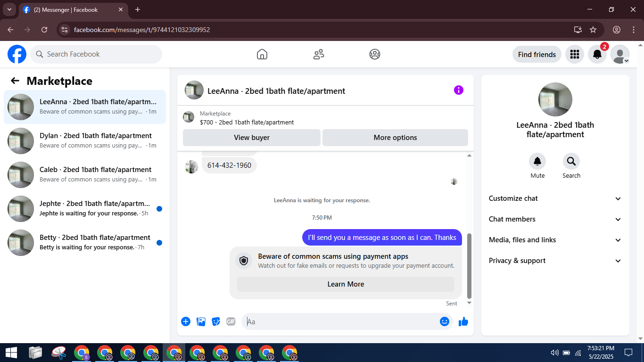
Task: Search in conversation using magnifier icon
Action: (571, 162)
